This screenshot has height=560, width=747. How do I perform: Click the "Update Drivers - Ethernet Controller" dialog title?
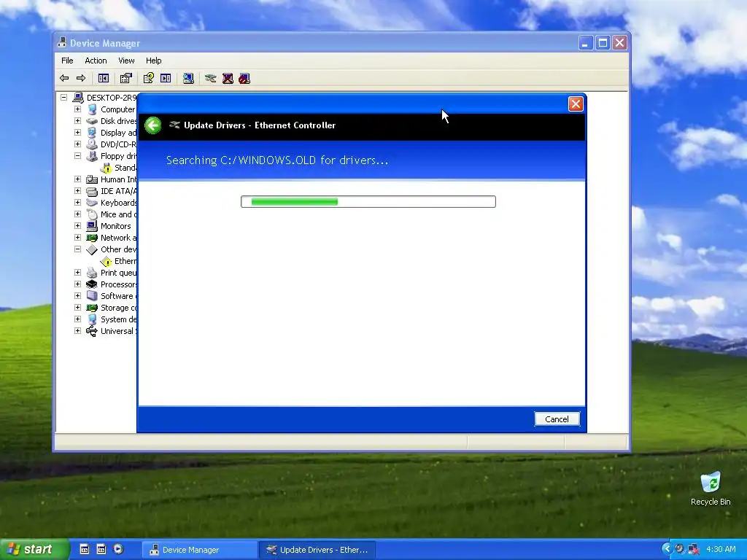click(x=260, y=125)
